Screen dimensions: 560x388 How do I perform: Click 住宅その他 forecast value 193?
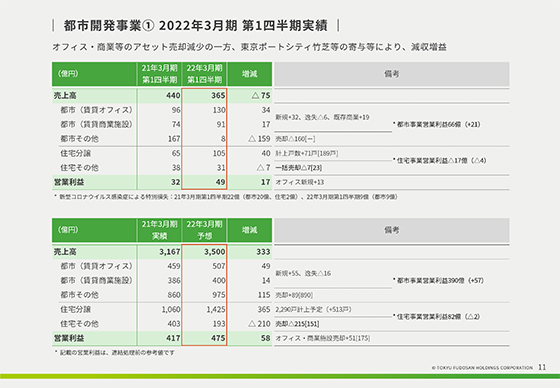click(x=219, y=324)
